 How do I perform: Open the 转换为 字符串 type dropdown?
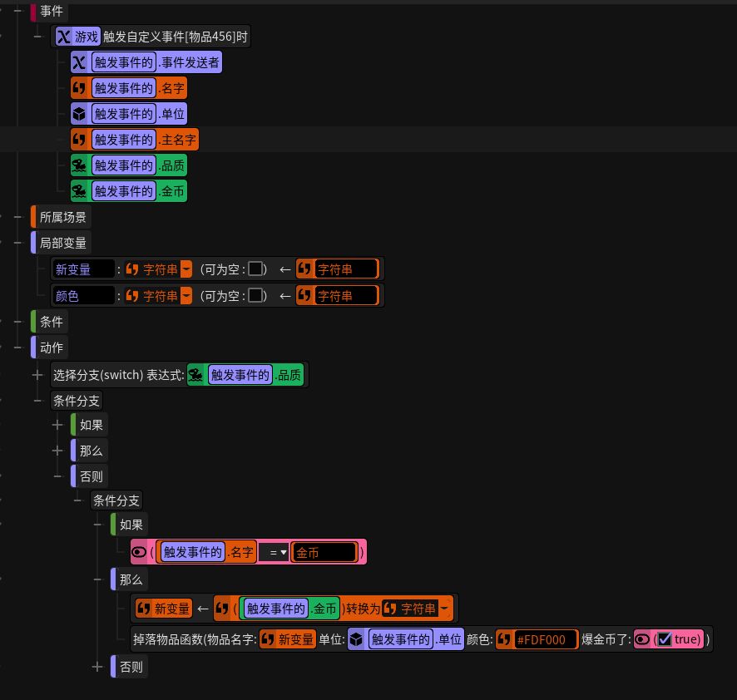[444, 609]
